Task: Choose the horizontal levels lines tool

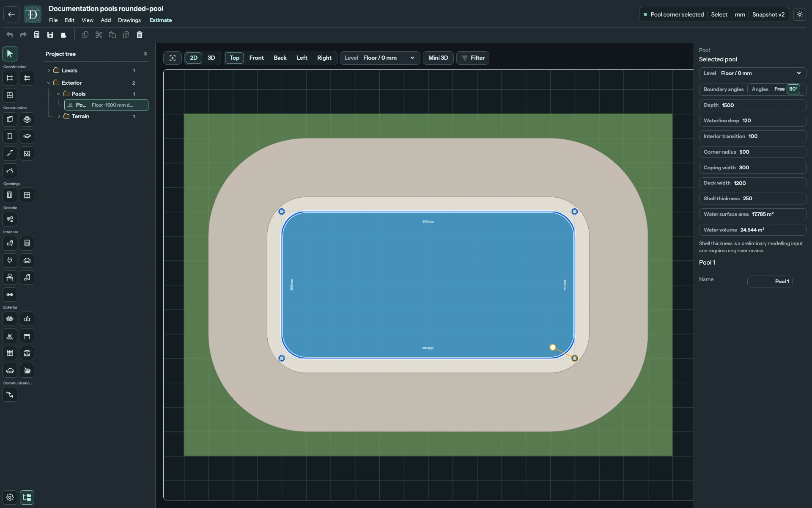Action: 27,78
